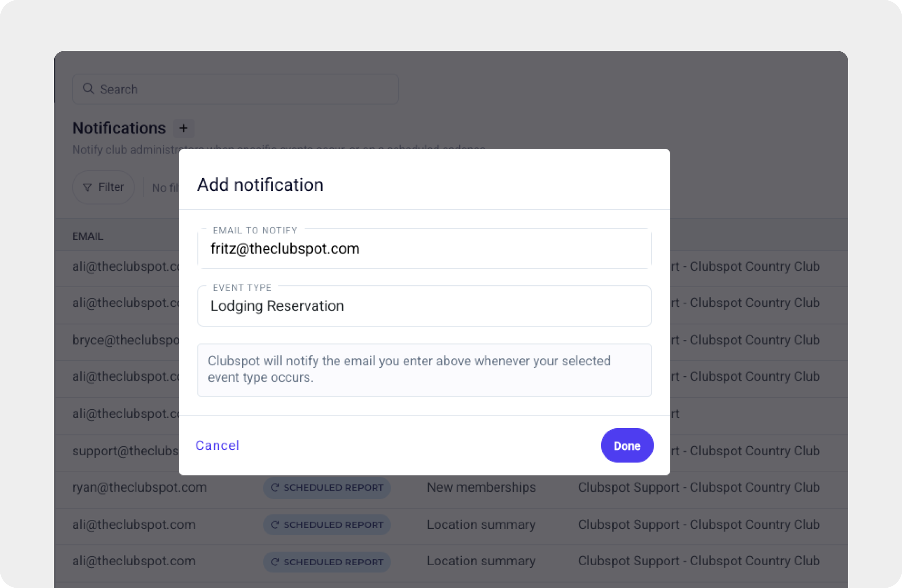Image resolution: width=902 pixels, height=588 pixels.
Task: Select the ryan@theclubspot.com email cell
Action: [140, 487]
